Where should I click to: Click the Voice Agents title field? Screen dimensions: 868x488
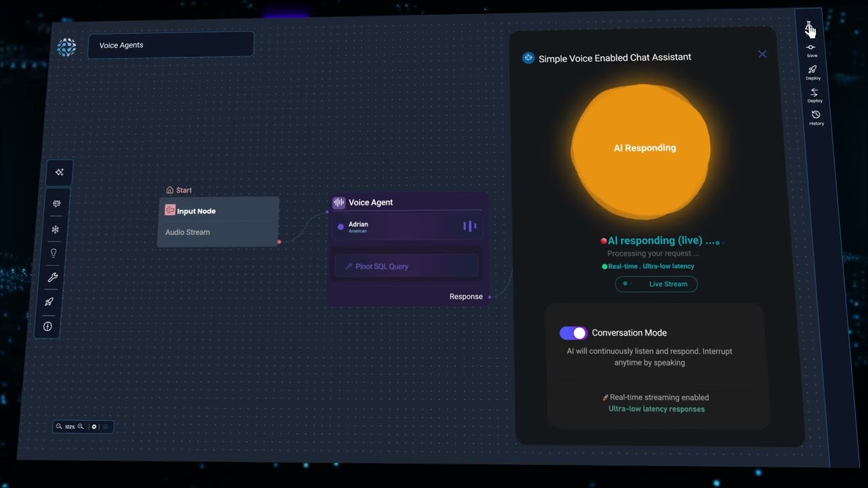(x=171, y=45)
